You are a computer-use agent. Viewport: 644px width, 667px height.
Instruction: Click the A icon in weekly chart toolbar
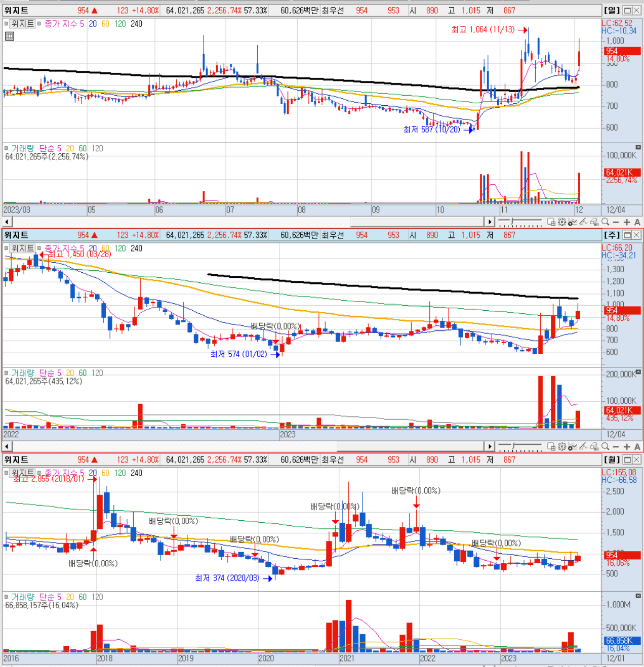tap(637, 447)
